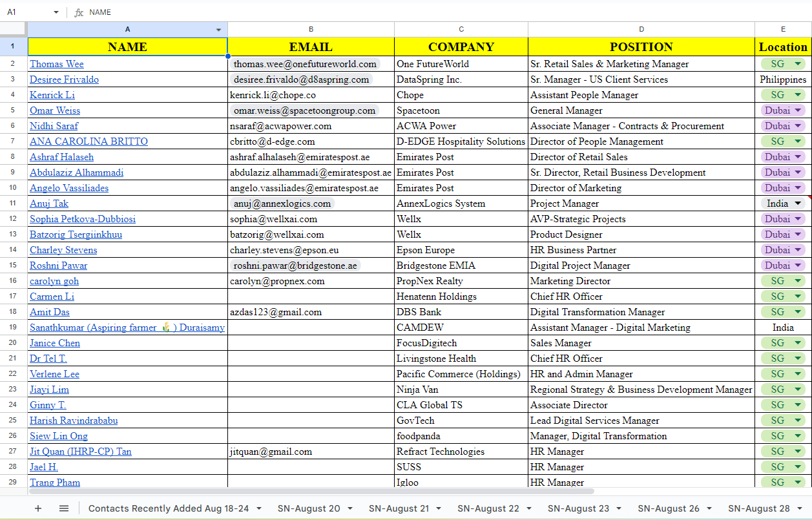
Task: Select column B header
Action: (x=311, y=29)
